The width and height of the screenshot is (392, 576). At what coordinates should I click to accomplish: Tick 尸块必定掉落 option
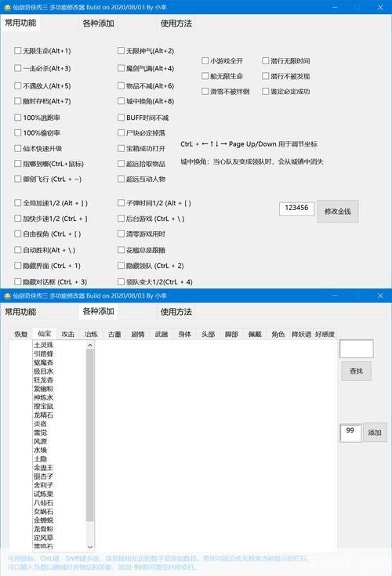click(x=121, y=132)
